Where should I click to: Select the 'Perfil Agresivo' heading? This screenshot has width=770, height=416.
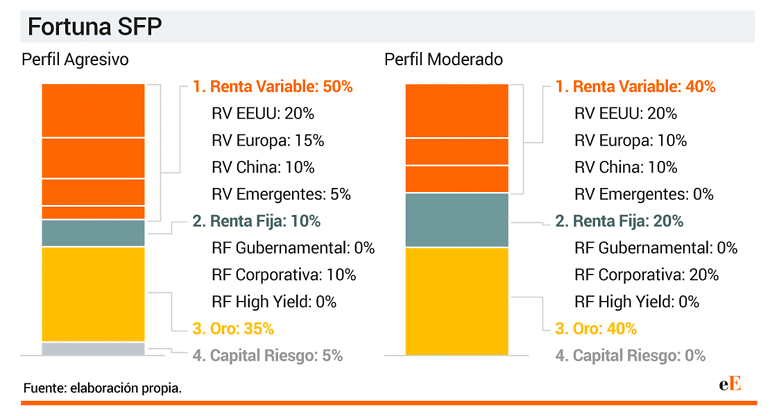[x=76, y=60]
